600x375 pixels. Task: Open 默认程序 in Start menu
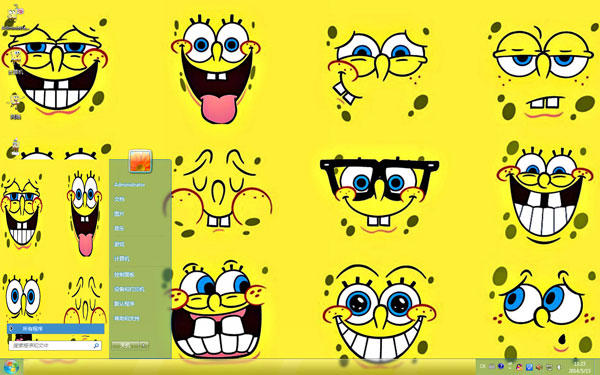tap(124, 304)
